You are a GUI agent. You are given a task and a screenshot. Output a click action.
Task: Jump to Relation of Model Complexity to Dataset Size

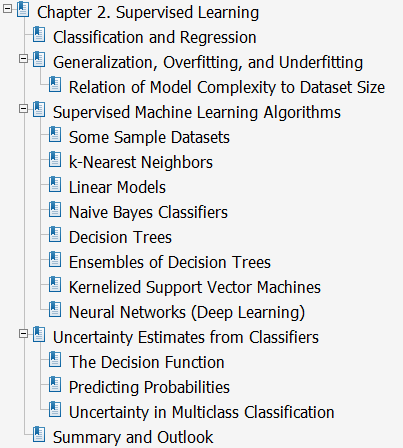click(x=227, y=87)
